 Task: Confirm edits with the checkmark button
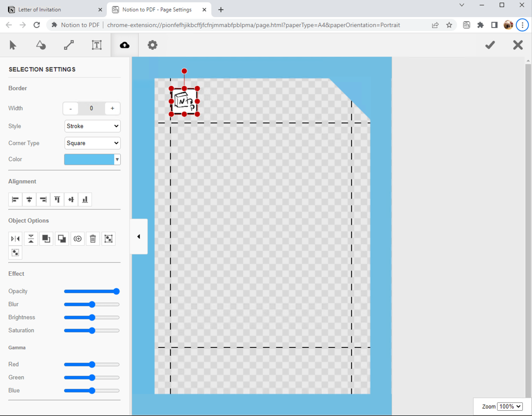point(490,45)
